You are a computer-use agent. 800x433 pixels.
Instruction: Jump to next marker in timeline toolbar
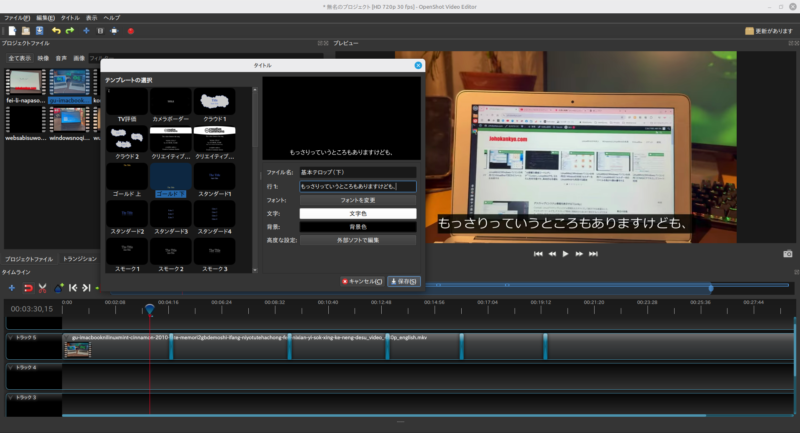pyautogui.click(x=87, y=288)
